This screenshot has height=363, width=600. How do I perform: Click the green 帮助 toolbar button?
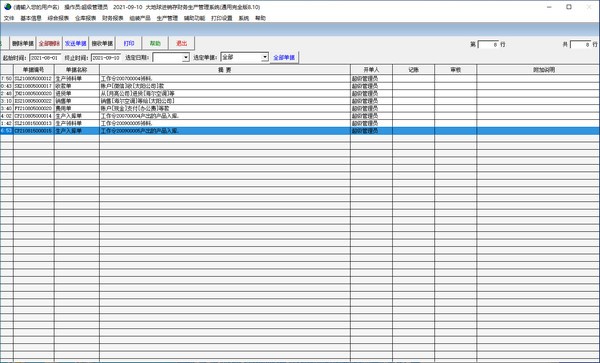[x=155, y=43]
